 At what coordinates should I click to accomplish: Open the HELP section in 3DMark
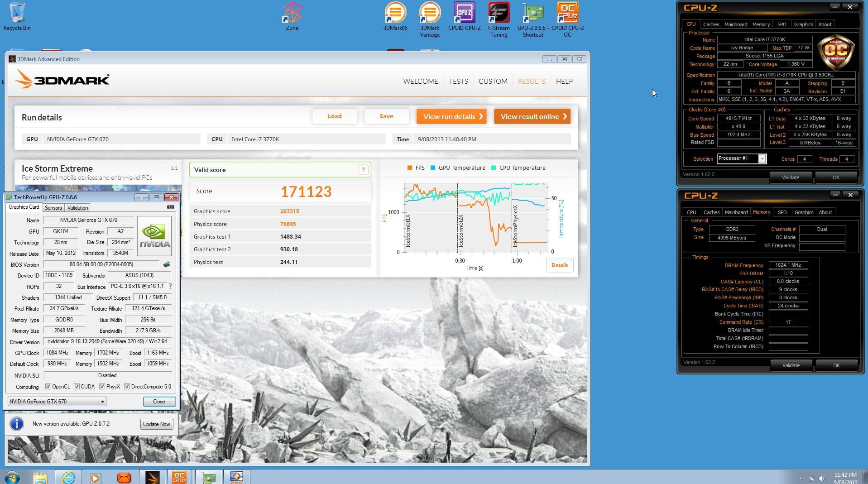click(564, 81)
